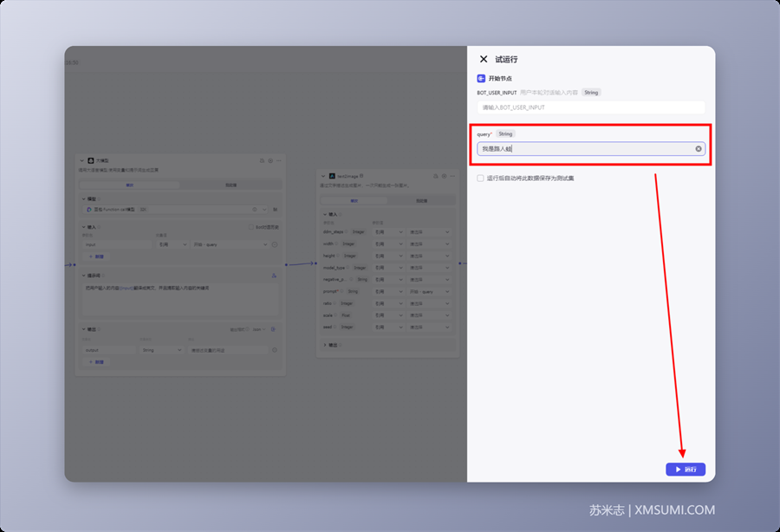The image size is (780, 532).
Task: Collapse the text2image node with its chevron
Action: [x=323, y=176]
